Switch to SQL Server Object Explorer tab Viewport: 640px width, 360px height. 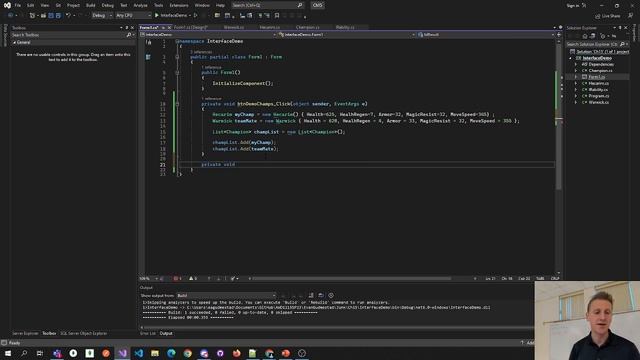[x=84, y=333]
